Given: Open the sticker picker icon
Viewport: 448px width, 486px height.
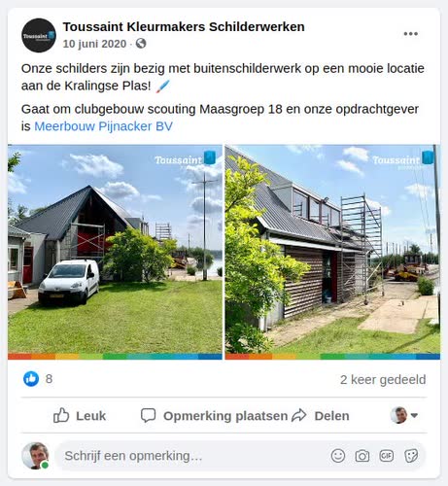Looking at the screenshot, I should [x=411, y=456].
